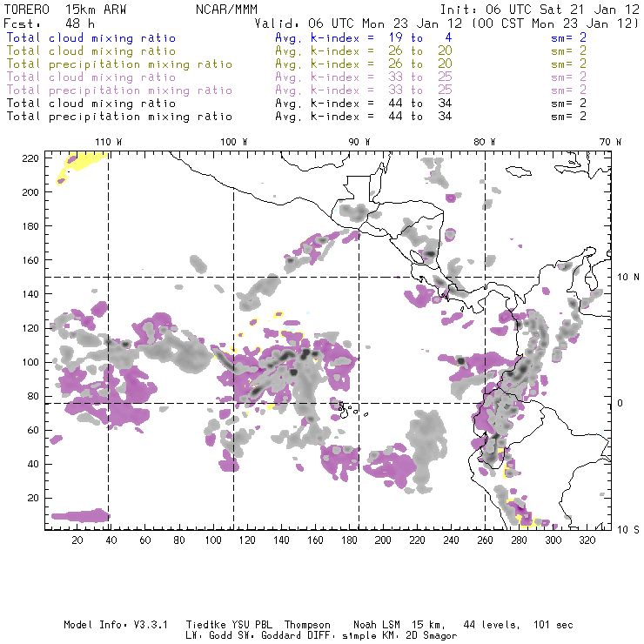
Task: Select the '200' x-axis tick label
Action: [383, 540]
